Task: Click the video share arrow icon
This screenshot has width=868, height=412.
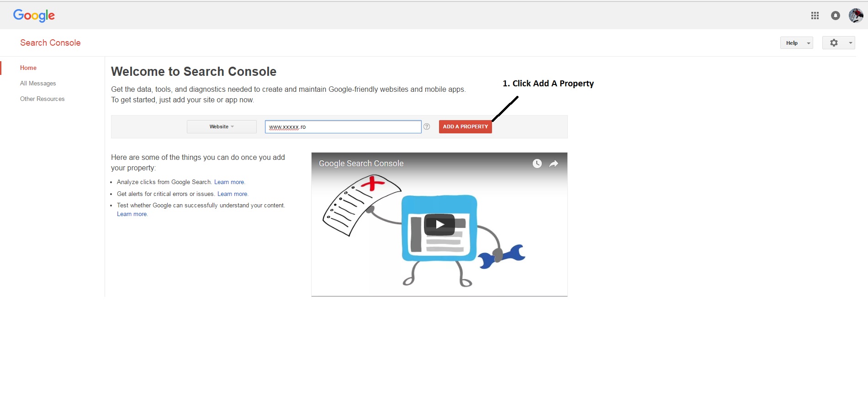Action: pyautogui.click(x=554, y=164)
